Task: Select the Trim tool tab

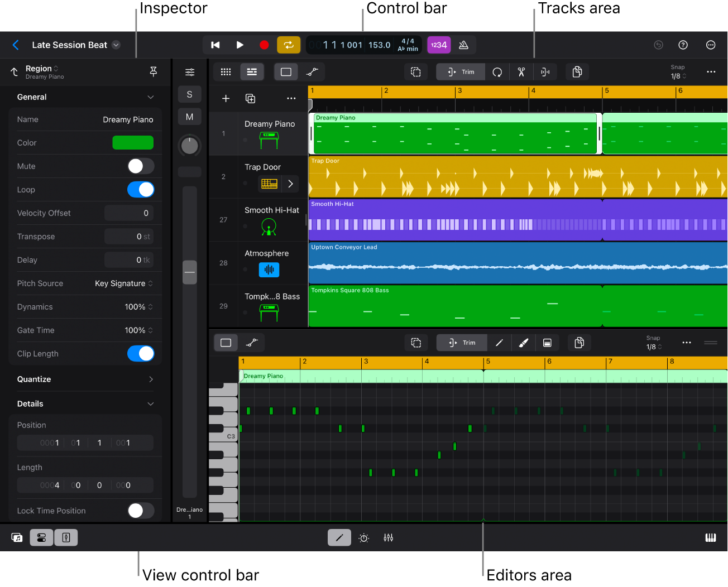Action: click(x=461, y=71)
